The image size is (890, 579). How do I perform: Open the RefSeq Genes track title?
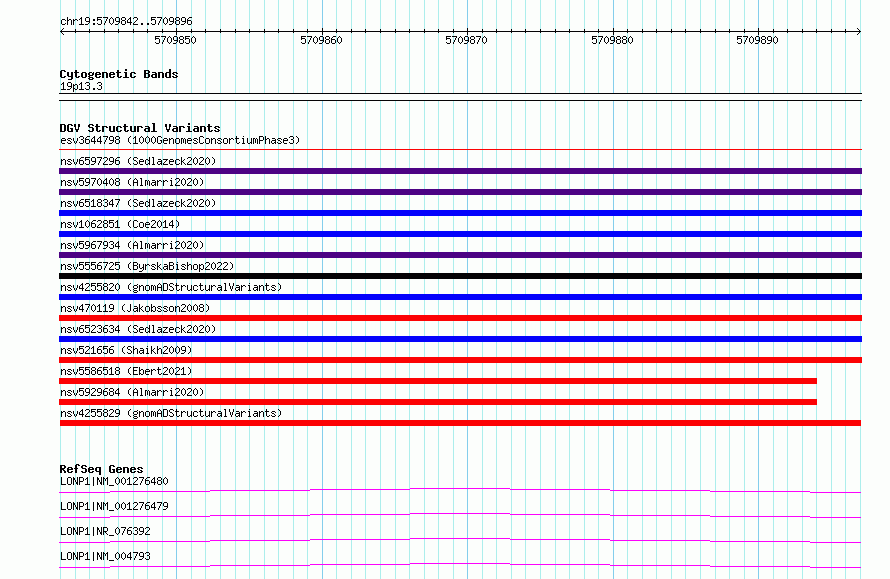101,469
